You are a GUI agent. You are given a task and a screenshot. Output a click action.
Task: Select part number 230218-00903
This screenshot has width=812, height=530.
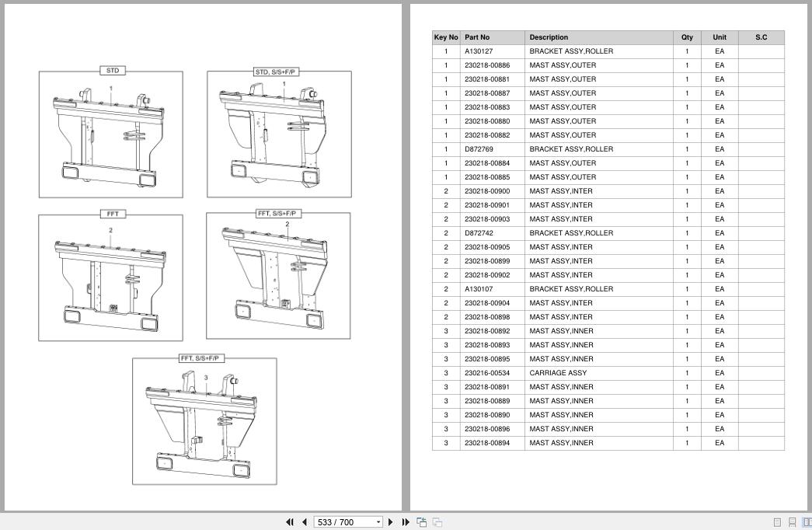[486, 219]
